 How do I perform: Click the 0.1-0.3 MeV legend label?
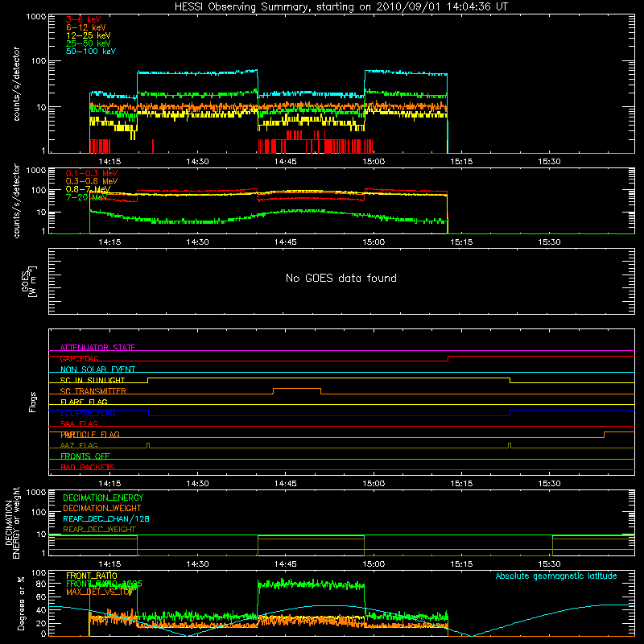(x=92, y=173)
